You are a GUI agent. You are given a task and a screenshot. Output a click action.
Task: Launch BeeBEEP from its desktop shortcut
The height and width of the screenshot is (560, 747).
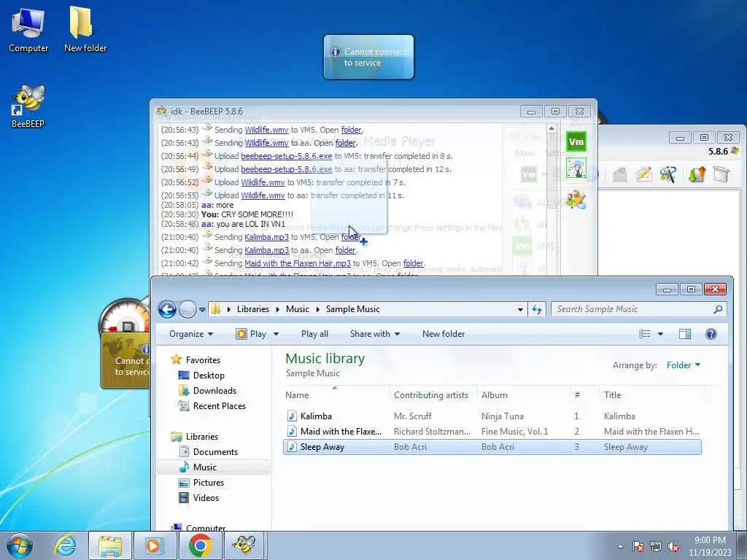tap(28, 106)
